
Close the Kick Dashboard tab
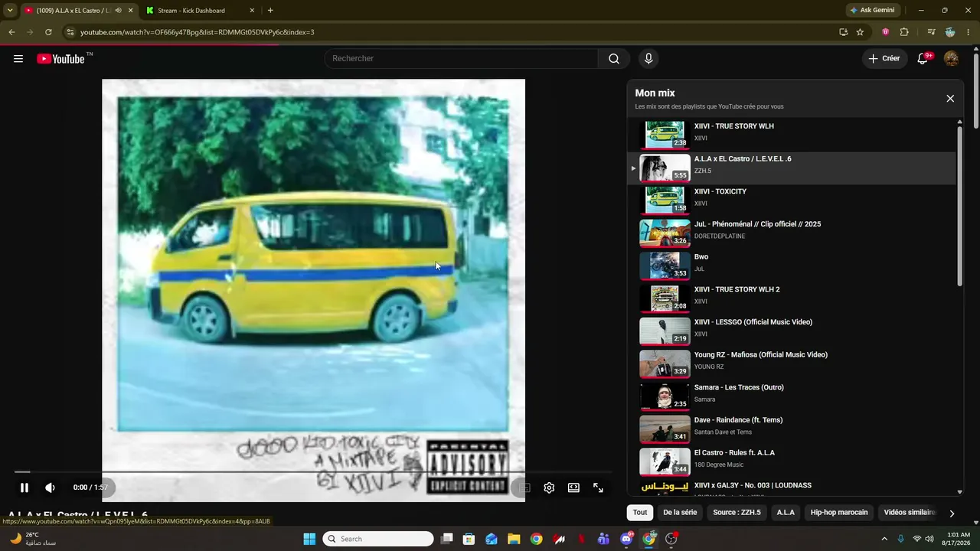(x=252, y=11)
